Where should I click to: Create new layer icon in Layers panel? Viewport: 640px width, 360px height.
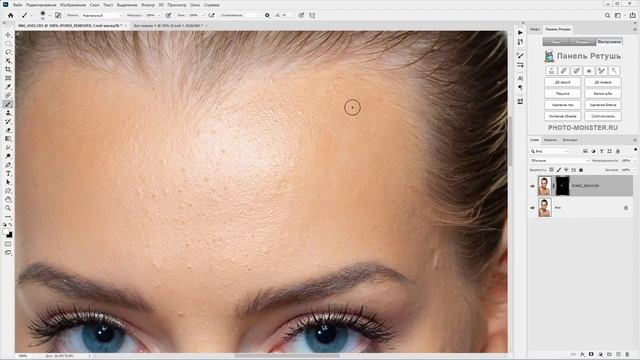pyautogui.click(x=618, y=354)
